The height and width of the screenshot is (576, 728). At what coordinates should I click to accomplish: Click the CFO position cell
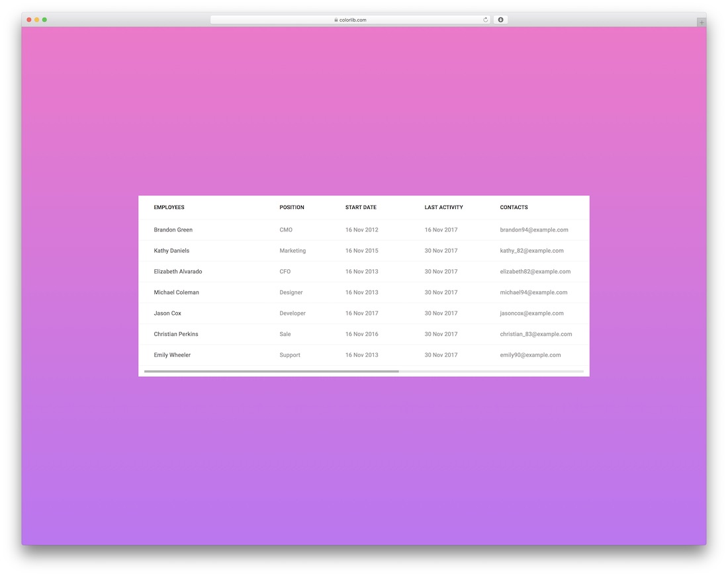[285, 272]
